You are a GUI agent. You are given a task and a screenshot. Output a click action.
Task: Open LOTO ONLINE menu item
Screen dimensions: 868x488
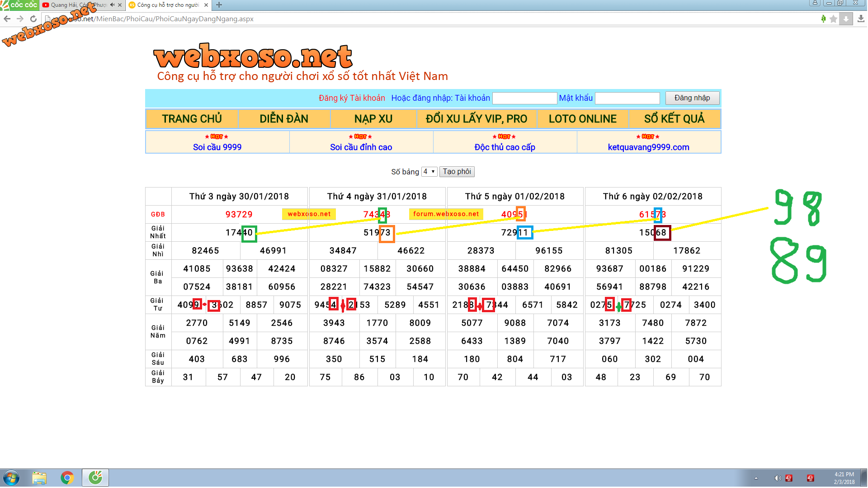pyautogui.click(x=583, y=119)
